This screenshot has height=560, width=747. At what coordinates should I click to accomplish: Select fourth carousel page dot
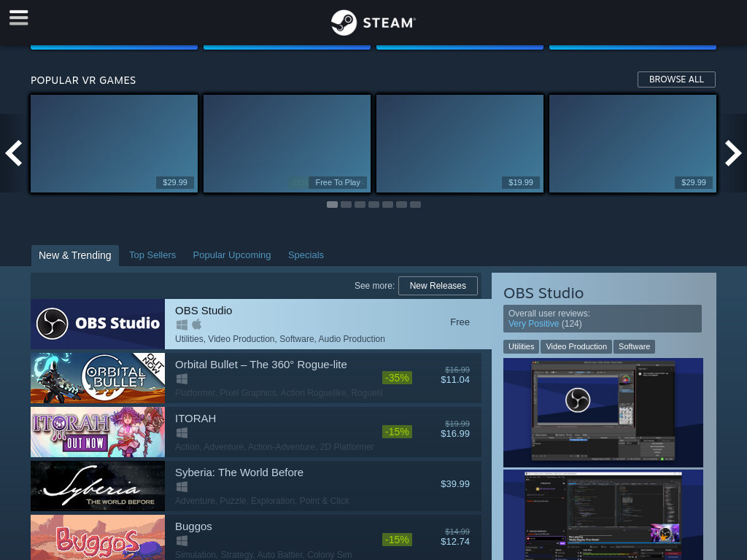[373, 205]
